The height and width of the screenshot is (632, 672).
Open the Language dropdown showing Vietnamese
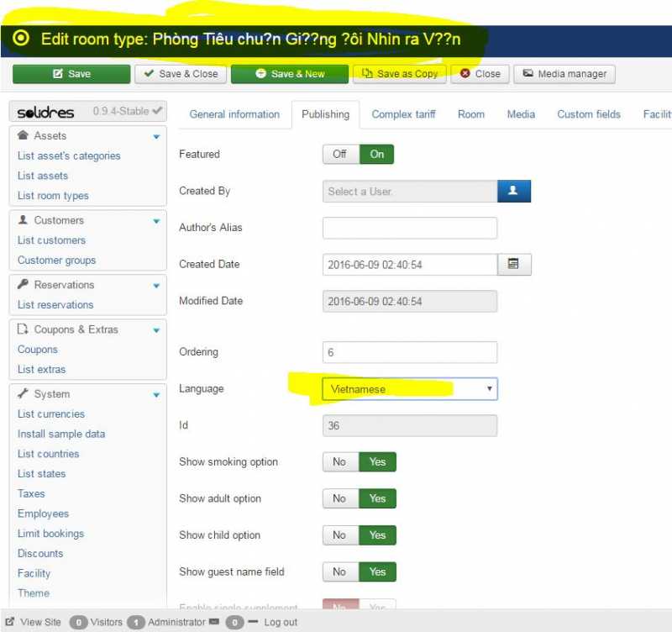click(410, 389)
